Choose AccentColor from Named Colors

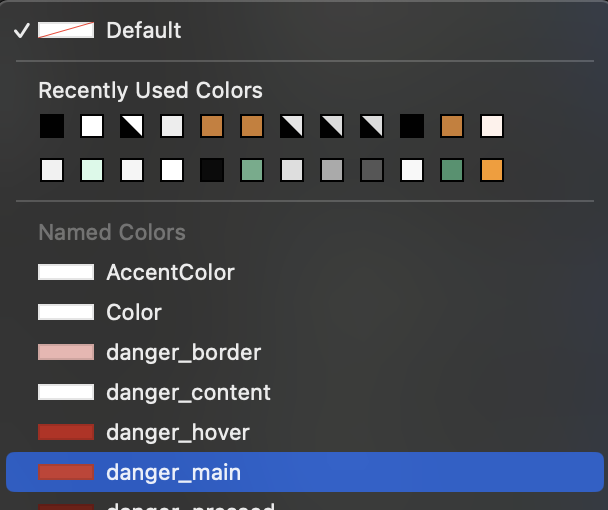click(x=170, y=272)
